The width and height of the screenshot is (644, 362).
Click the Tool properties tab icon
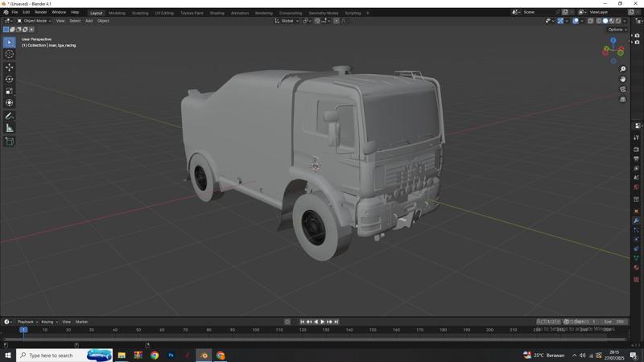[x=636, y=138]
